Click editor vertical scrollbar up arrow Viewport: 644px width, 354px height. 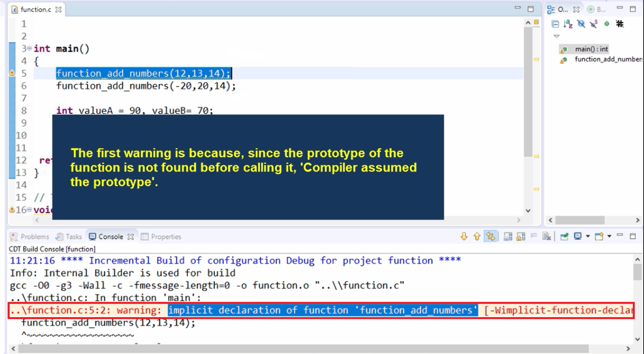click(528, 23)
